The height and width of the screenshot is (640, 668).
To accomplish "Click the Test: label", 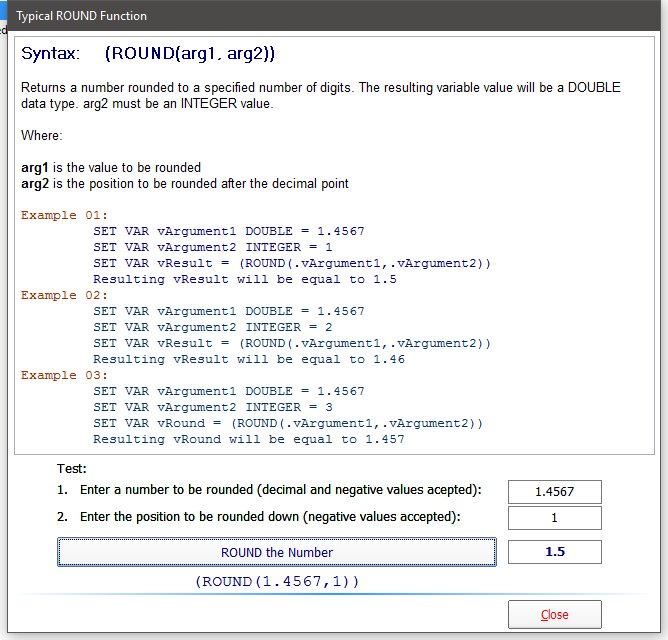I will pos(72,468).
